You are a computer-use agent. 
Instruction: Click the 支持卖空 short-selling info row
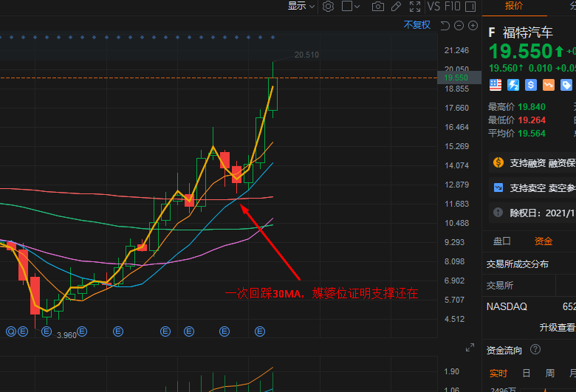(x=532, y=188)
